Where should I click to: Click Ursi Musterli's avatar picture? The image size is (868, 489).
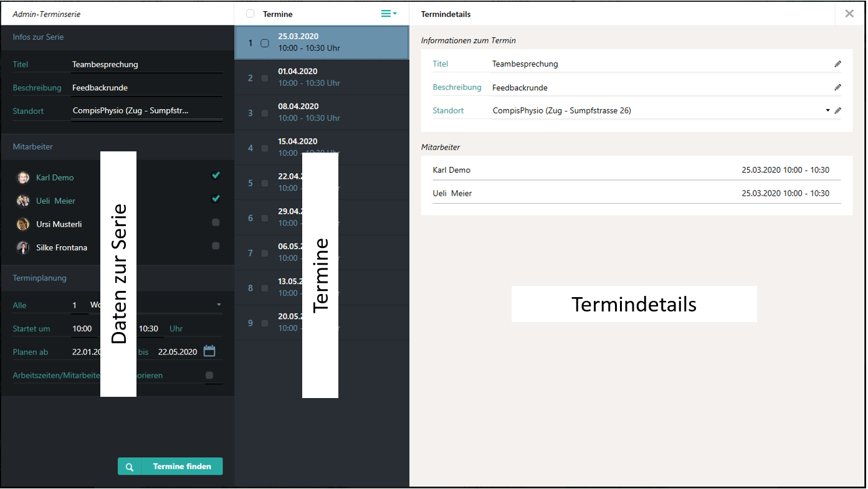(23, 224)
